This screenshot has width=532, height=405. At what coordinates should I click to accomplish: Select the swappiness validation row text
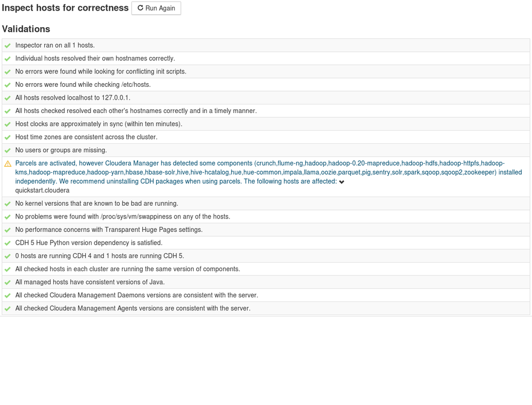point(122,216)
